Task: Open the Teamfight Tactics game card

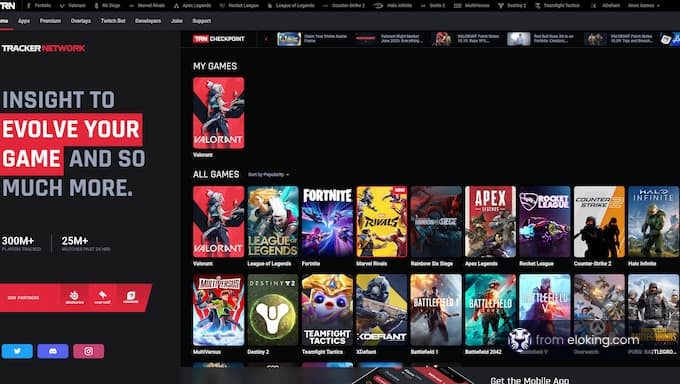Action: click(327, 310)
